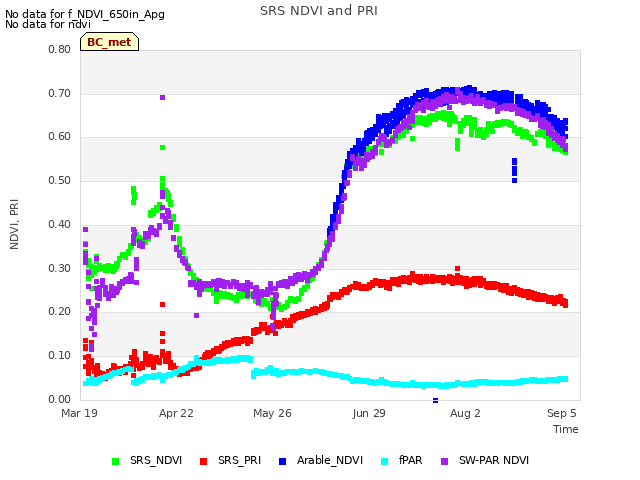The image size is (640, 480).
Task: Click the purple outlier point near 0.70 in April
Action: (x=162, y=97)
